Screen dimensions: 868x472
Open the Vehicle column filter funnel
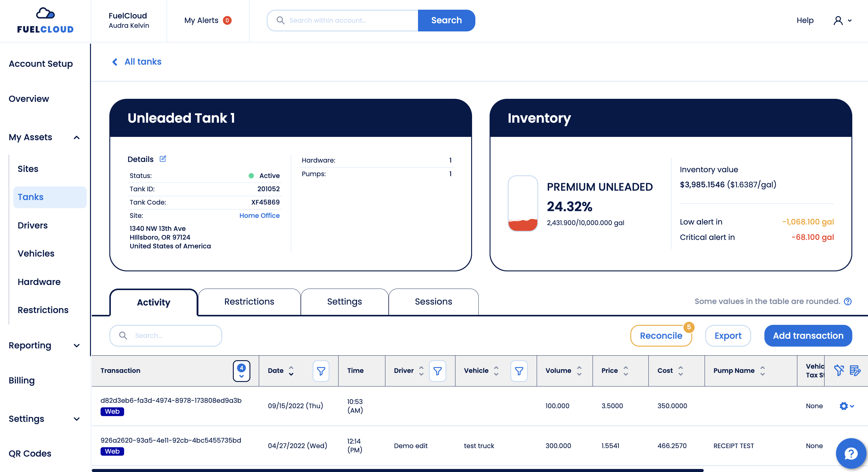click(x=519, y=371)
